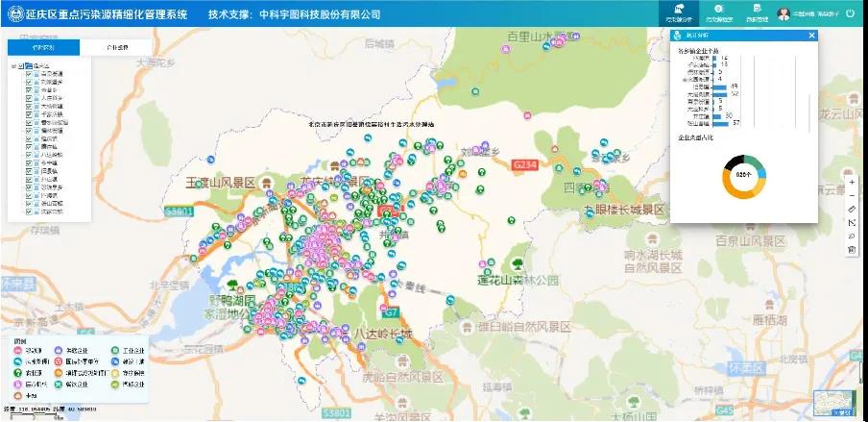Open the 数据管理 module in top bar
Image resolution: width=868 pixels, height=422 pixels.
757,13
